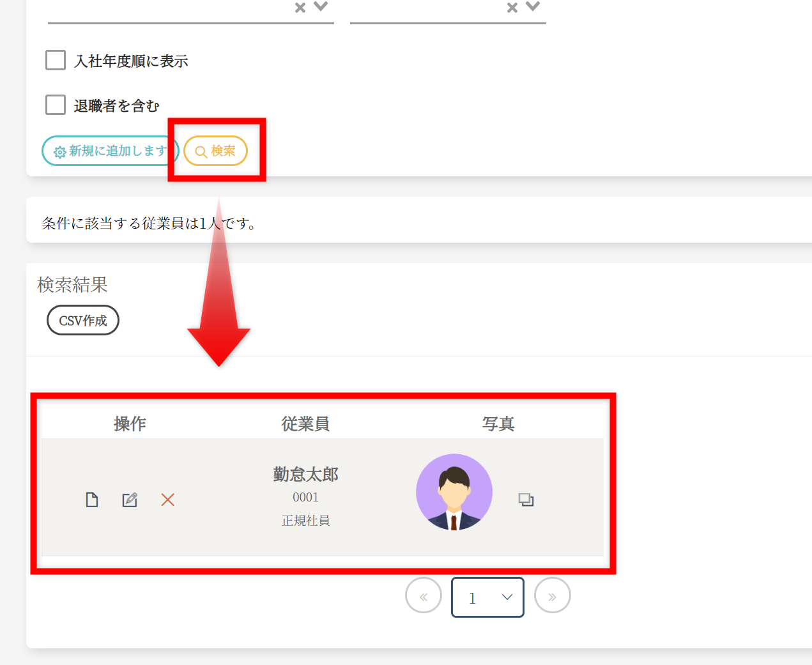Screen dimensions: 812x665
Task: Export results with the CSV作成 button
Action: click(x=83, y=321)
